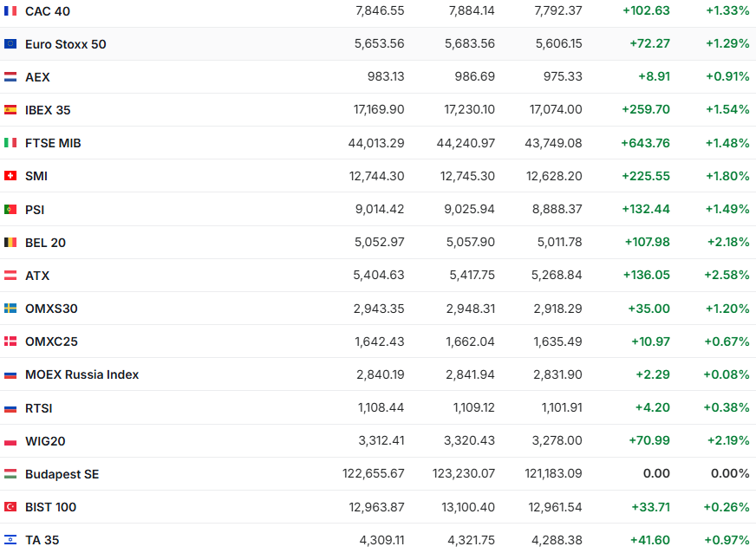Click the Belgium flag icon beside BEL 20

pos(10,243)
